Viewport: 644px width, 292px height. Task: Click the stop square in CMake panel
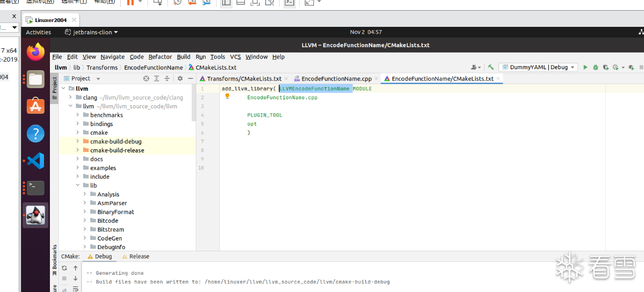coord(64,279)
